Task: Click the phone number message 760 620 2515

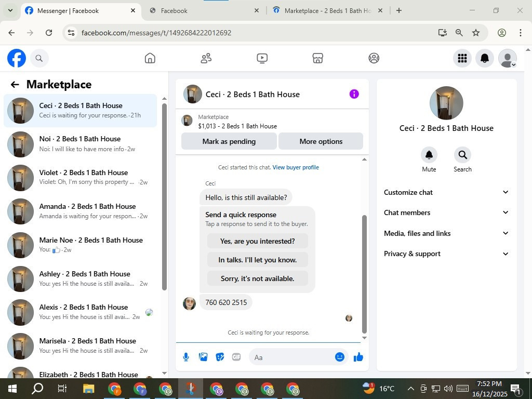Action: tap(226, 302)
